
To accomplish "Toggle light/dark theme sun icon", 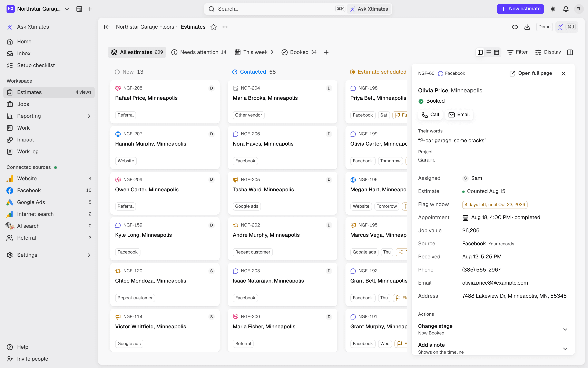I will 553,9.
